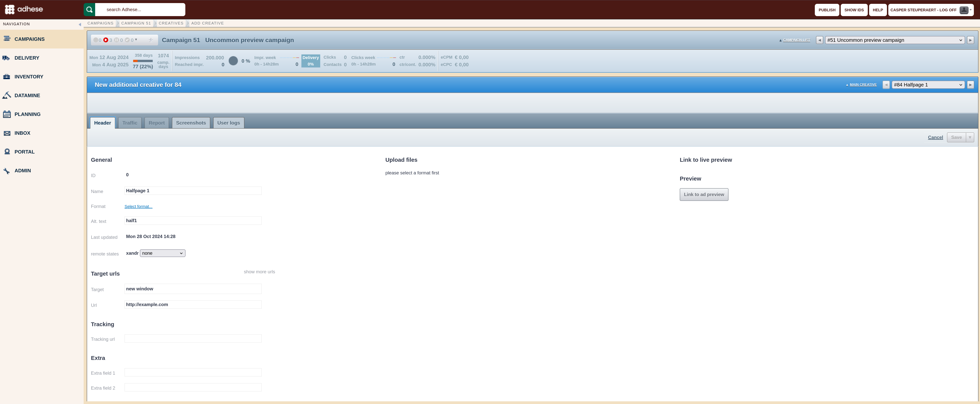
Task: Click the Delivery 0% indicator
Action: (x=310, y=61)
